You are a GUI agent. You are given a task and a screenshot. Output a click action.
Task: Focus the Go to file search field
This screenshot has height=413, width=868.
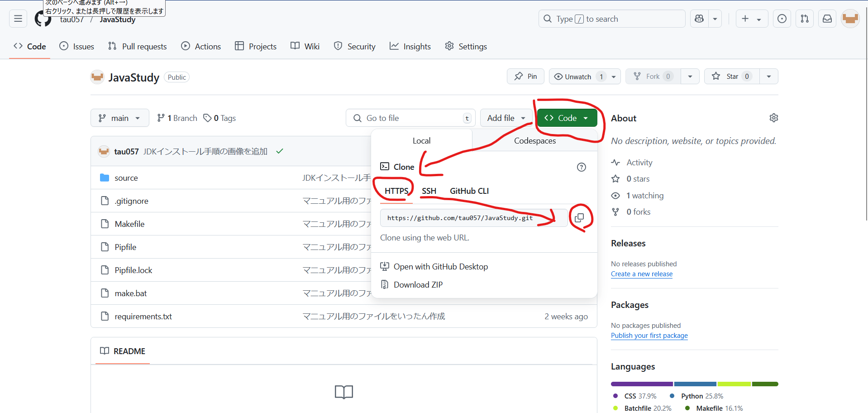point(410,118)
